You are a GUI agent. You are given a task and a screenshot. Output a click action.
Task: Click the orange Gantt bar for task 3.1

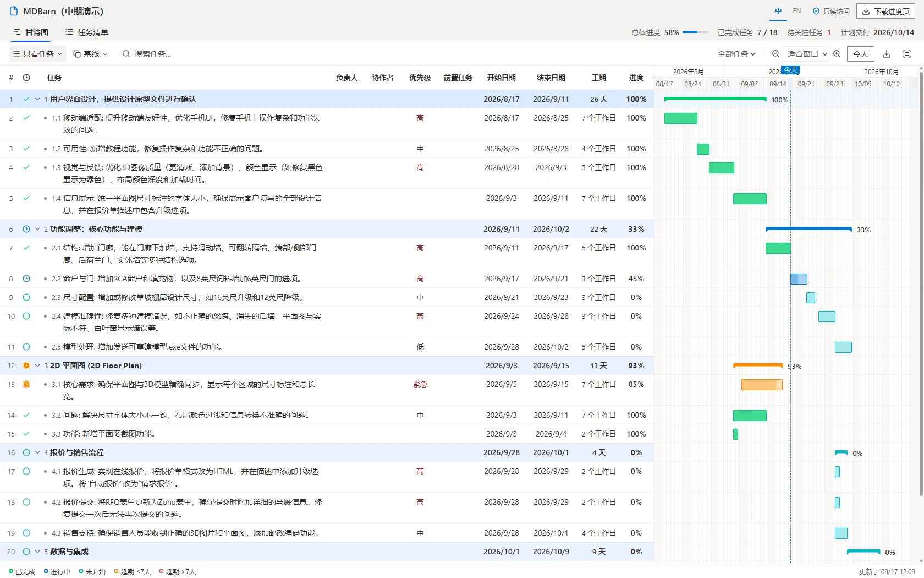[x=762, y=385]
